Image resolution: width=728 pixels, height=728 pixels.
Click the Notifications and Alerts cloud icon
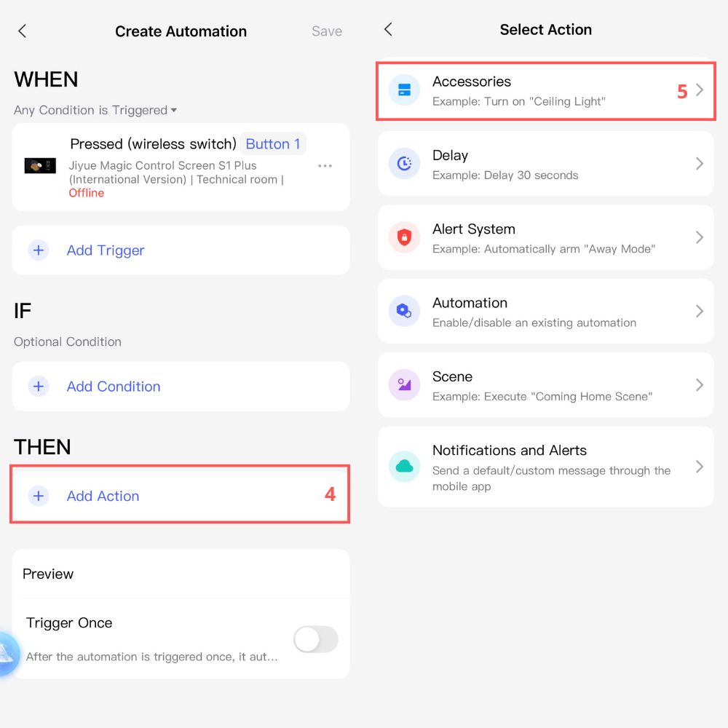(404, 467)
